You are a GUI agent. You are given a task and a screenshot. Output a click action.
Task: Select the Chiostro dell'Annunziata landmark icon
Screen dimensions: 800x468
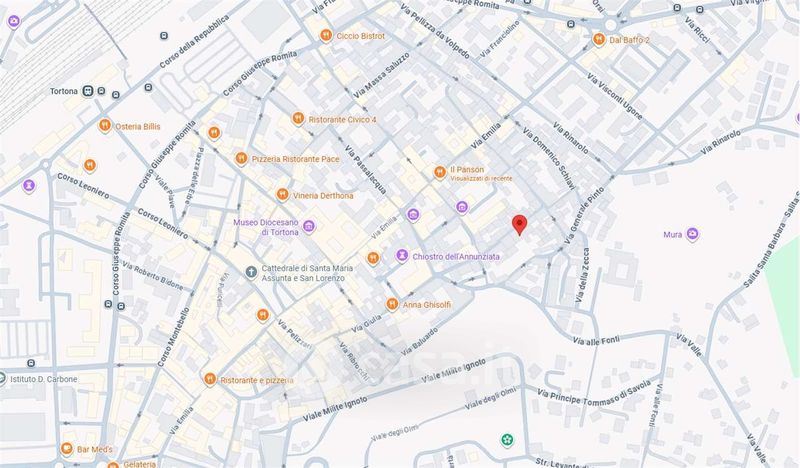[x=402, y=255]
